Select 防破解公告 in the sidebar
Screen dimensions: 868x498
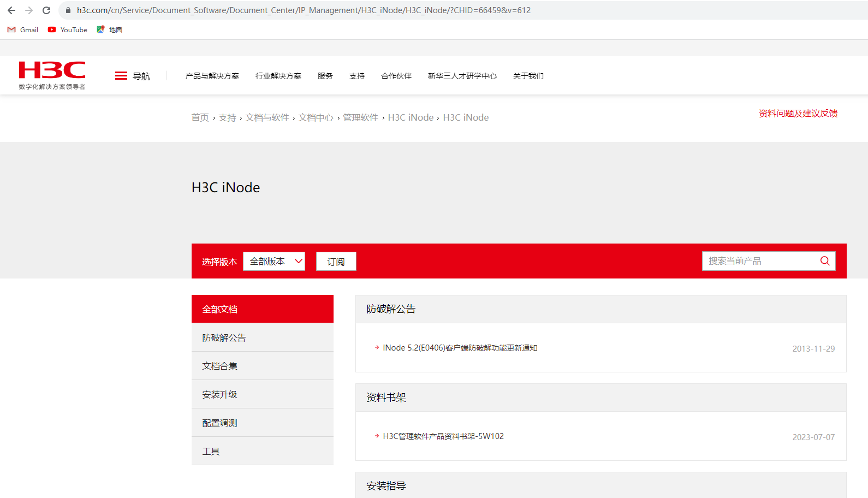pyautogui.click(x=263, y=337)
